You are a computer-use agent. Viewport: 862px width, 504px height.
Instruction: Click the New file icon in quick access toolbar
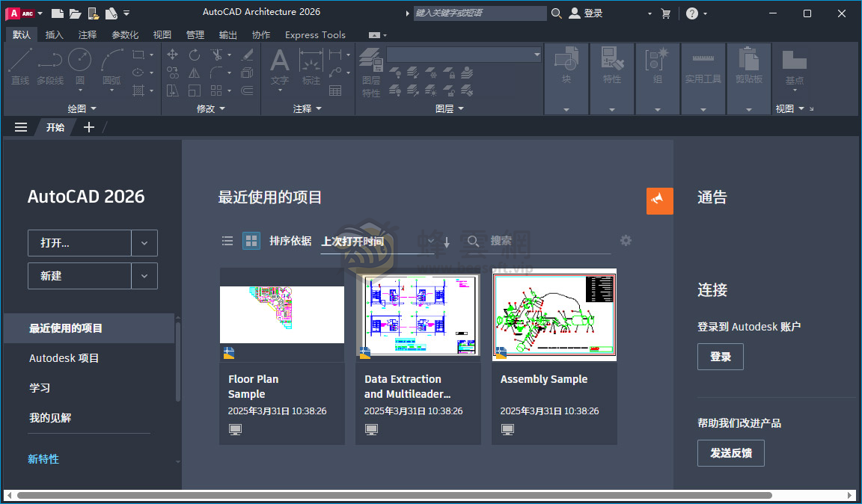pyautogui.click(x=57, y=13)
